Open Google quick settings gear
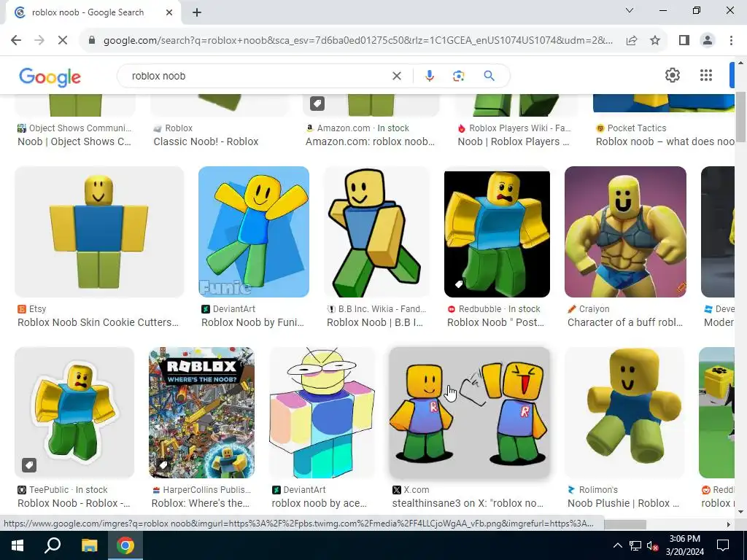Viewport: 747px width, 560px height. 672,75
